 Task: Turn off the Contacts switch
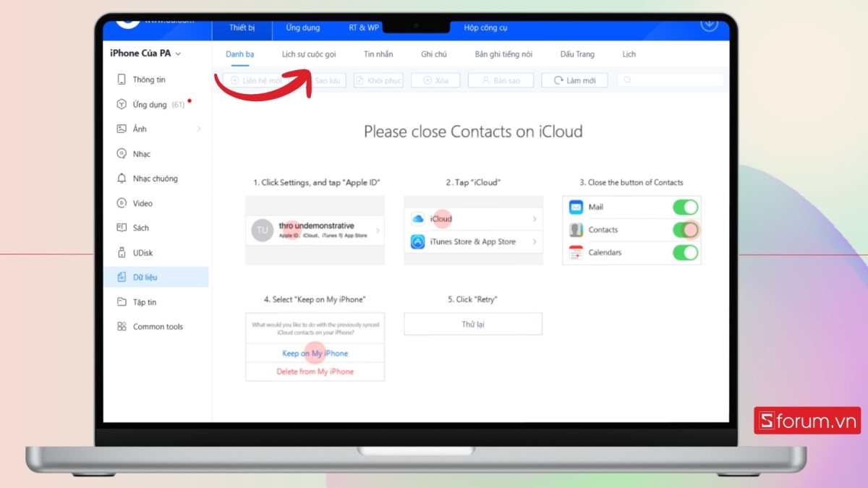point(685,230)
